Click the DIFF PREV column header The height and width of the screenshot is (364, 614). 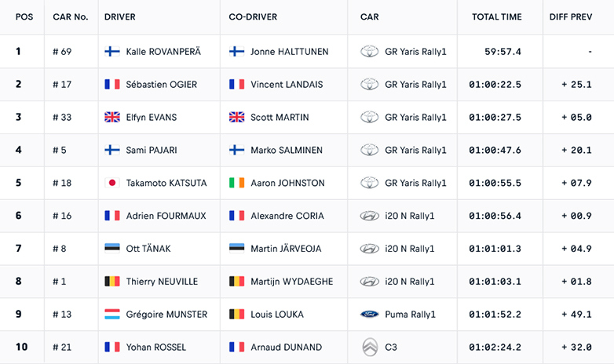(x=572, y=16)
